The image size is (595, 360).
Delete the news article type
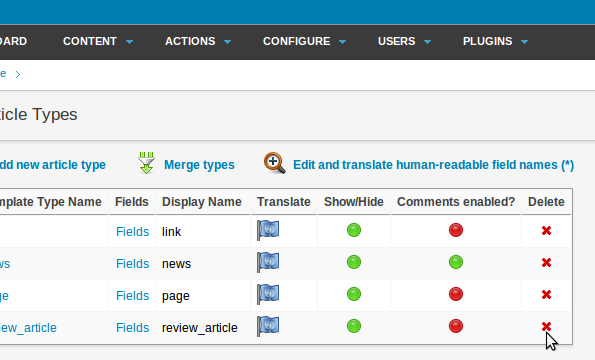coord(546,263)
